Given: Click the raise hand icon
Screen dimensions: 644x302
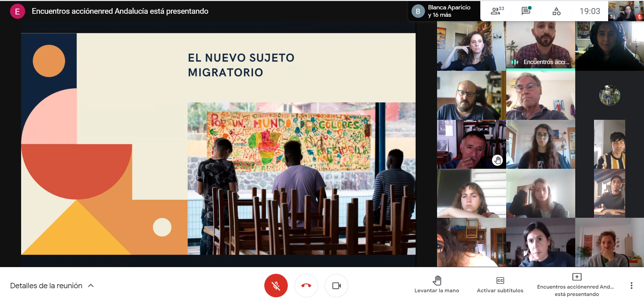Looking at the screenshot, I should pos(437,280).
